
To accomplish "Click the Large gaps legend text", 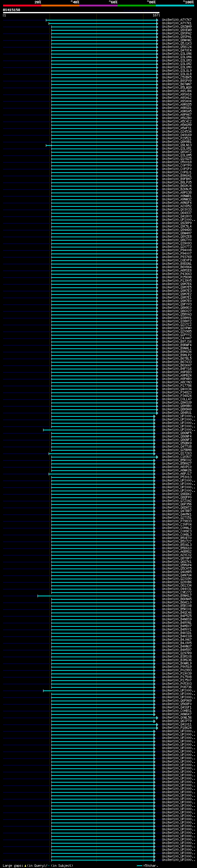I will click(38, 866).
